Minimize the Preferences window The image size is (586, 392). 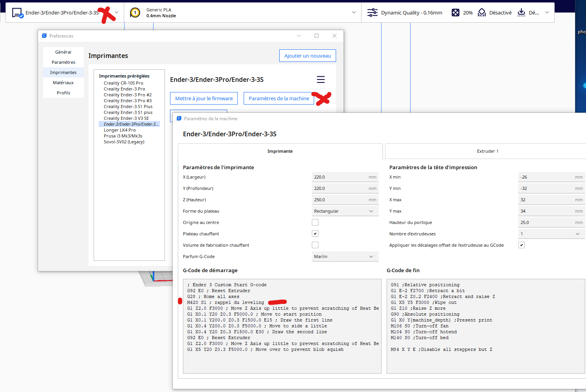click(299, 36)
